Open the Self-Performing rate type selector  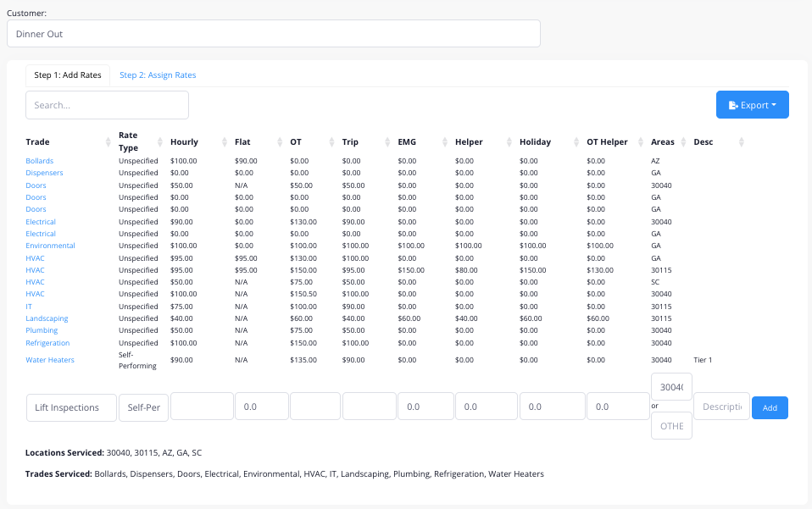(x=143, y=407)
